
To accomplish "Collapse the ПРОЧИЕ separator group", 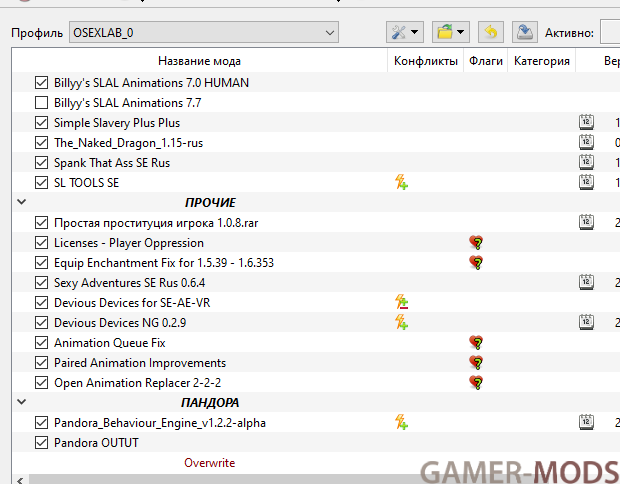I will (22, 202).
